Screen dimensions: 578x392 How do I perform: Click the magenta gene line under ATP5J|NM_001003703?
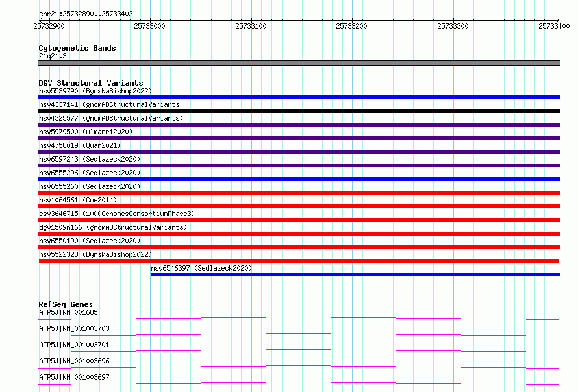[x=299, y=334]
